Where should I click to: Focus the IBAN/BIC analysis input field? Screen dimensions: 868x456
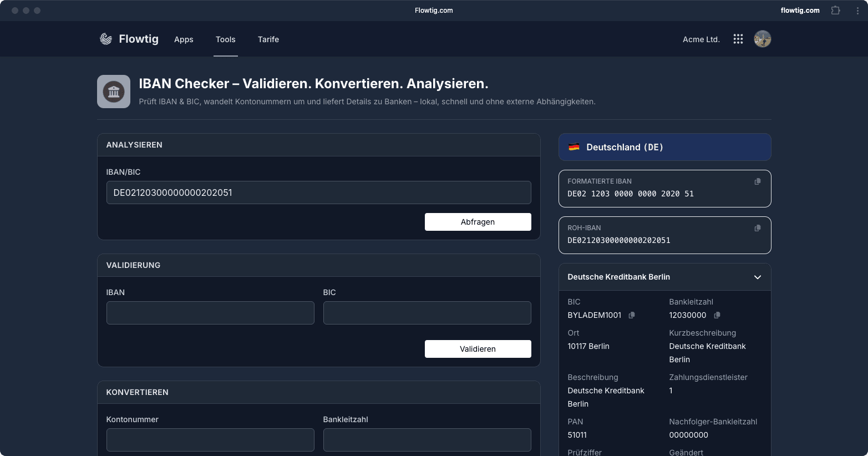[319, 192]
